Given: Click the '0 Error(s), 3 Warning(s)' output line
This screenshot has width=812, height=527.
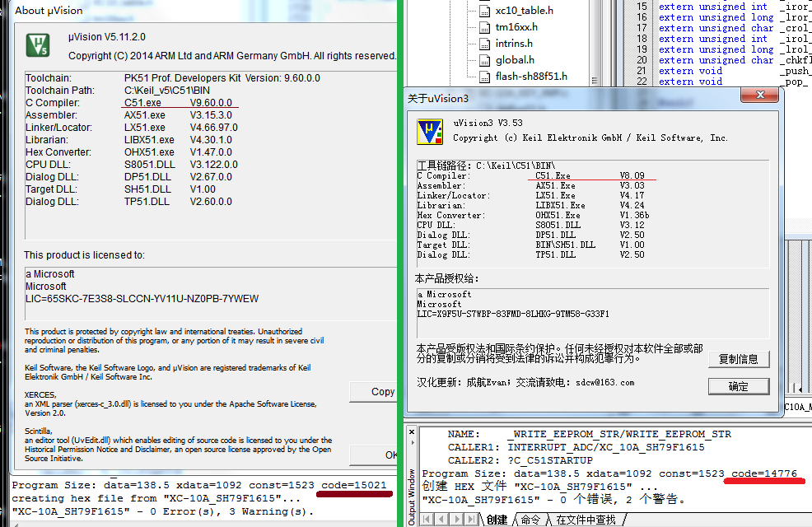Looking at the screenshot, I should pos(162,511).
